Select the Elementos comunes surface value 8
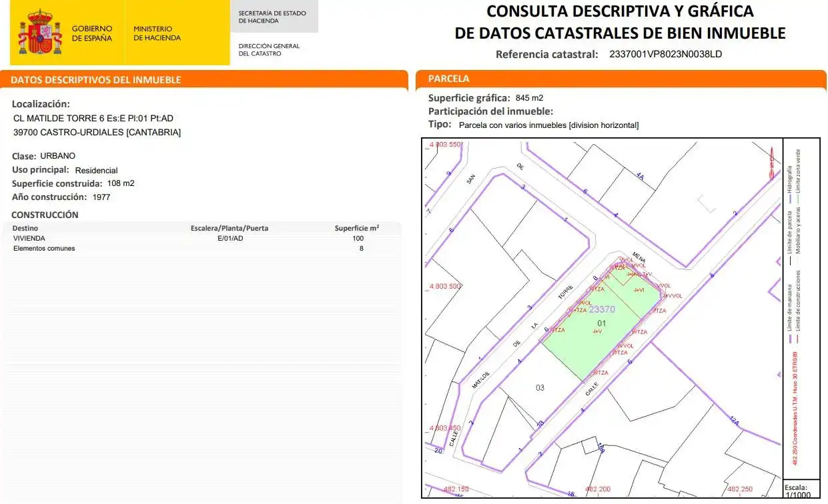 tap(361, 248)
